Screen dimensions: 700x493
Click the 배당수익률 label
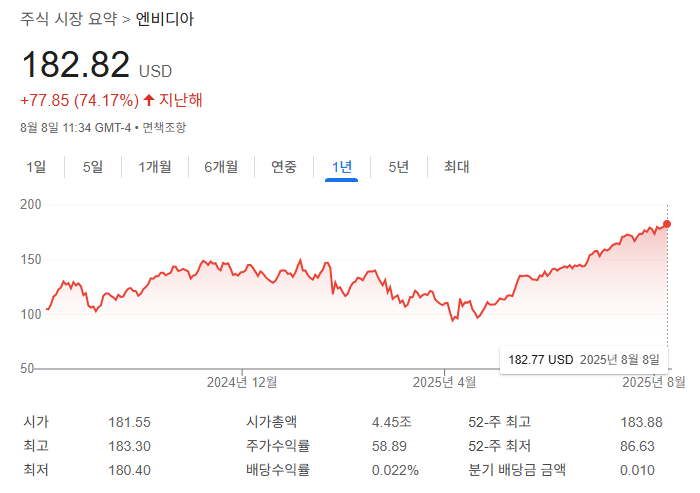(x=278, y=470)
